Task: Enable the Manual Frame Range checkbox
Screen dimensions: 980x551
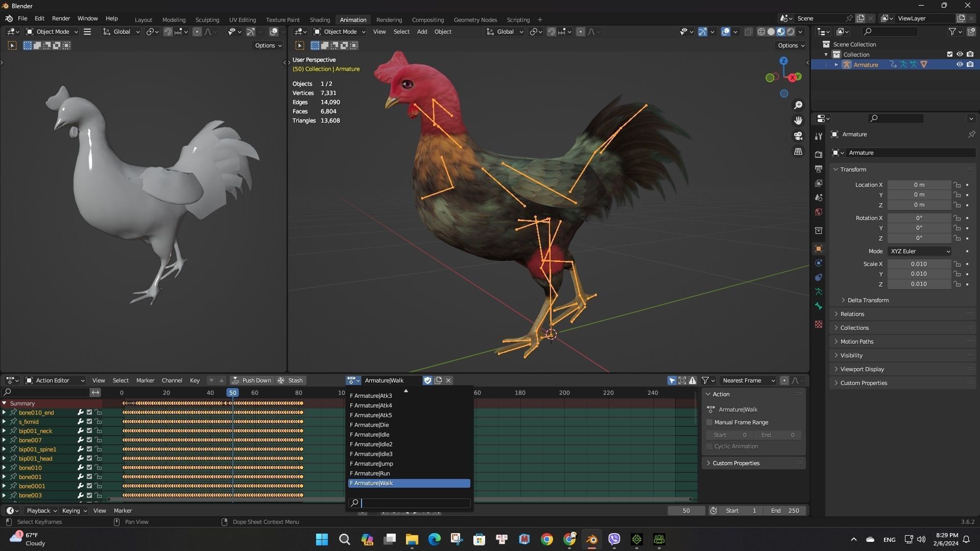Action: point(709,422)
